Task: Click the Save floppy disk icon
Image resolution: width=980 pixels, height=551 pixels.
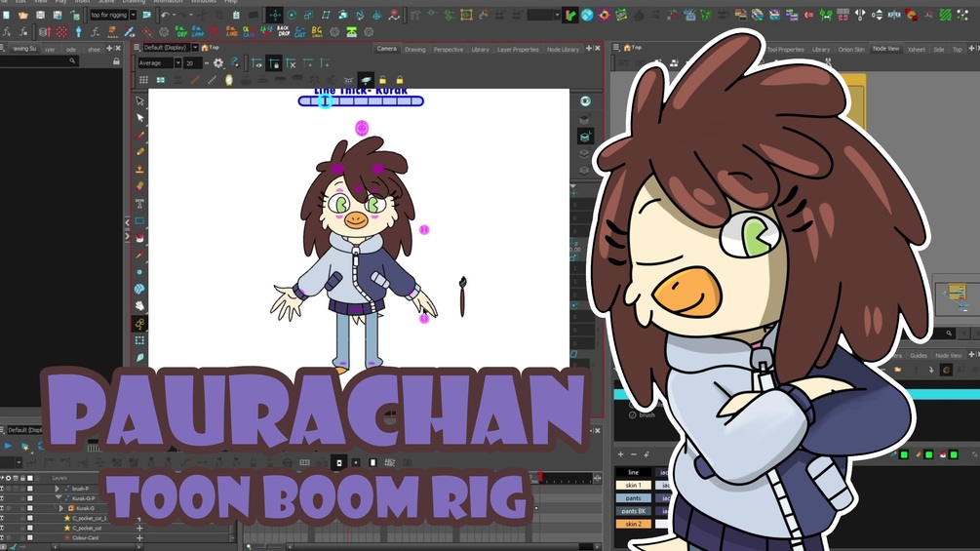Action: (x=40, y=15)
